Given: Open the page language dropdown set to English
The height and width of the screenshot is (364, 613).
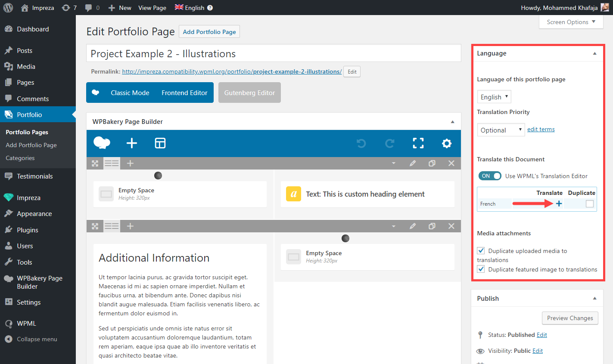Looking at the screenshot, I should pyautogui.click(x=494, y=97).
